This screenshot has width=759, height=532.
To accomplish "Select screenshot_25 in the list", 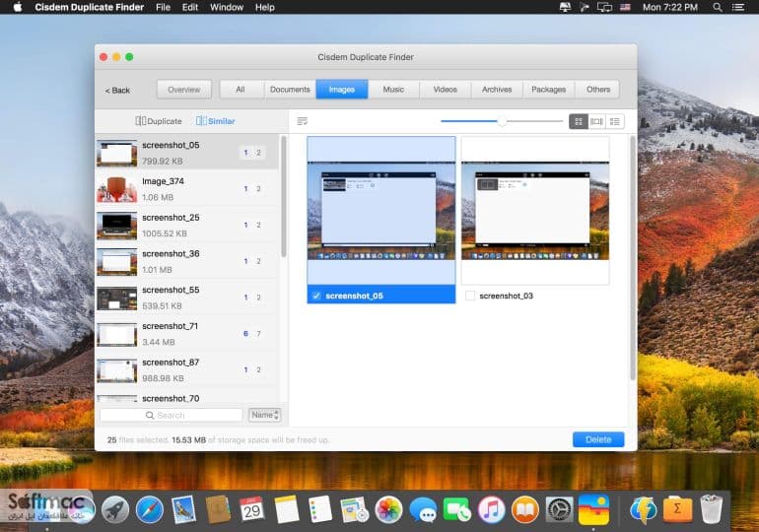I will point(187,225).
